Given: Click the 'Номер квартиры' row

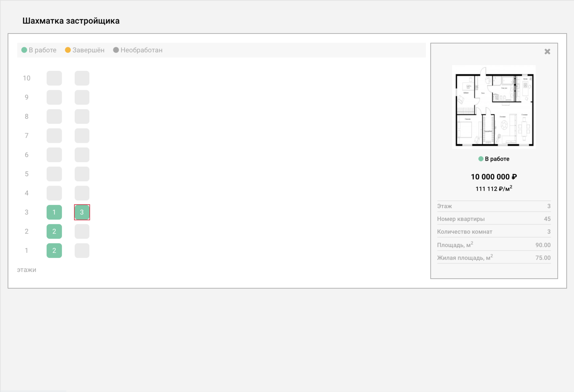Looking at the screenshot, I should click(494, 219).
